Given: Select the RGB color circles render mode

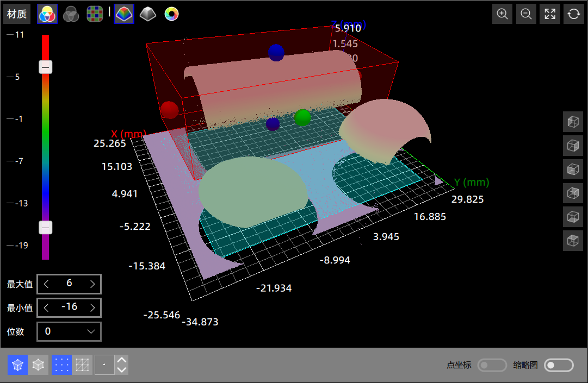Looking at the screenshot, I should (x=47, y=14).
